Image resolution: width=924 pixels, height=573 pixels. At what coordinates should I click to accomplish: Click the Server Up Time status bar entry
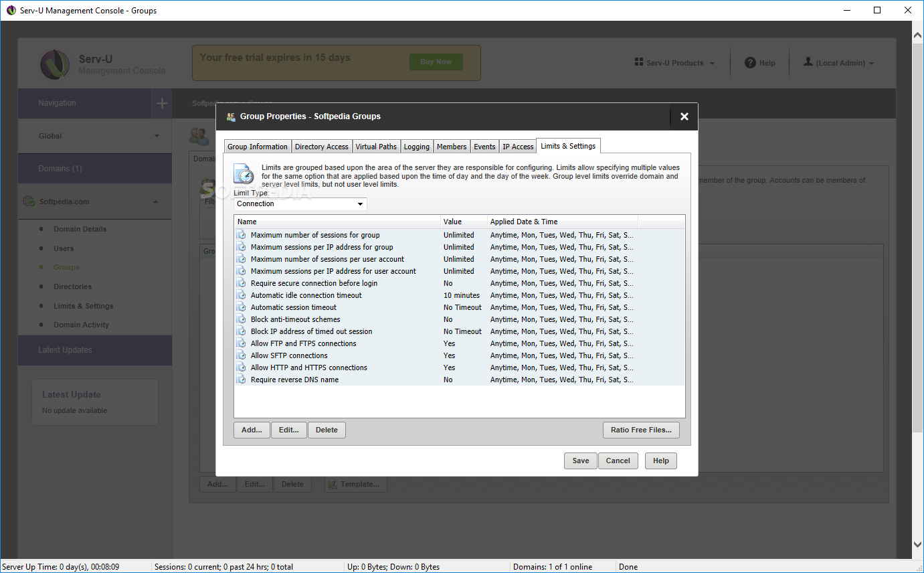tap(61, 567)
